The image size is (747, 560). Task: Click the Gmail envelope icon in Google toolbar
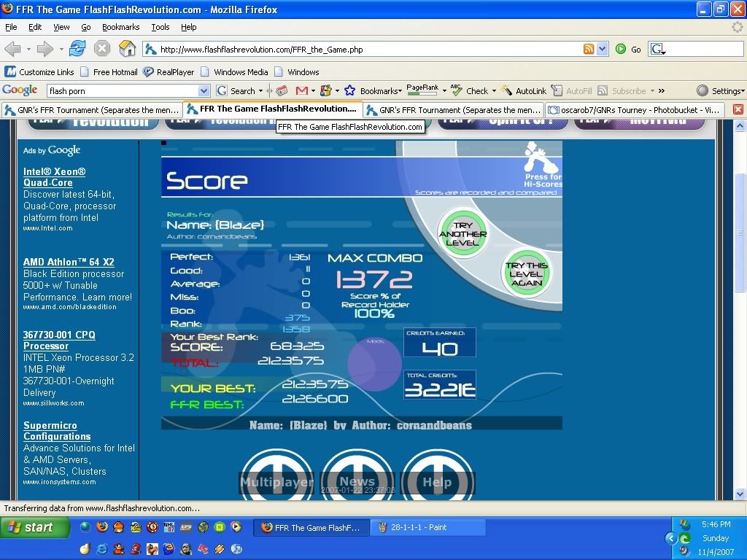click(302, 90)
